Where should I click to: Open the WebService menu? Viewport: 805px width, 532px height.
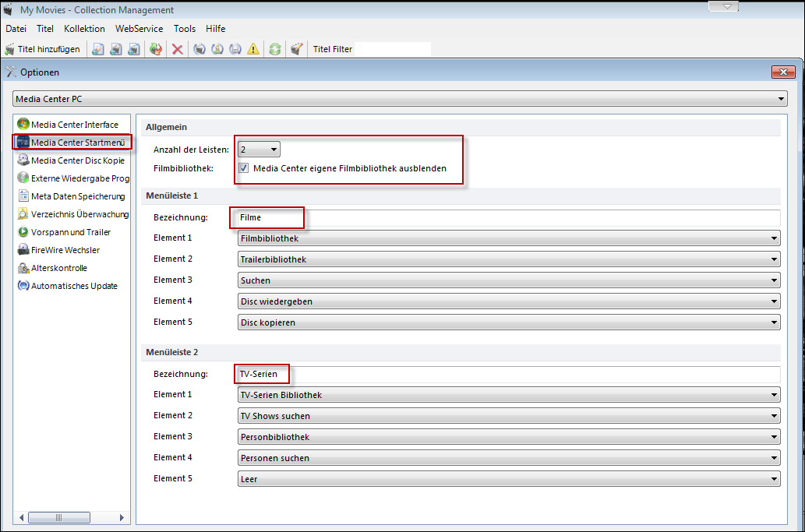(139, 29)
